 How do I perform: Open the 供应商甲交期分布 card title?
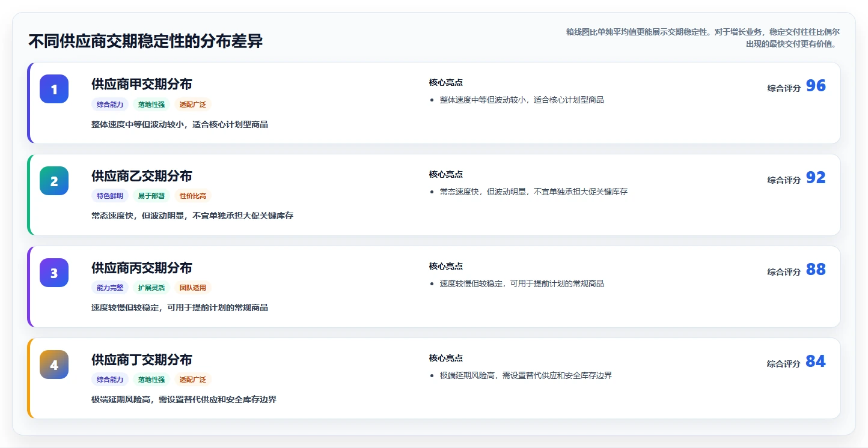(142, 84)
